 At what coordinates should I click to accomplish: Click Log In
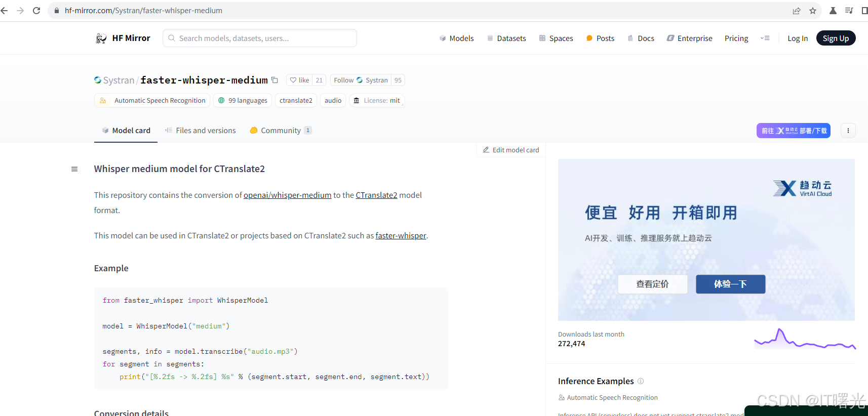tap(798, 38)
